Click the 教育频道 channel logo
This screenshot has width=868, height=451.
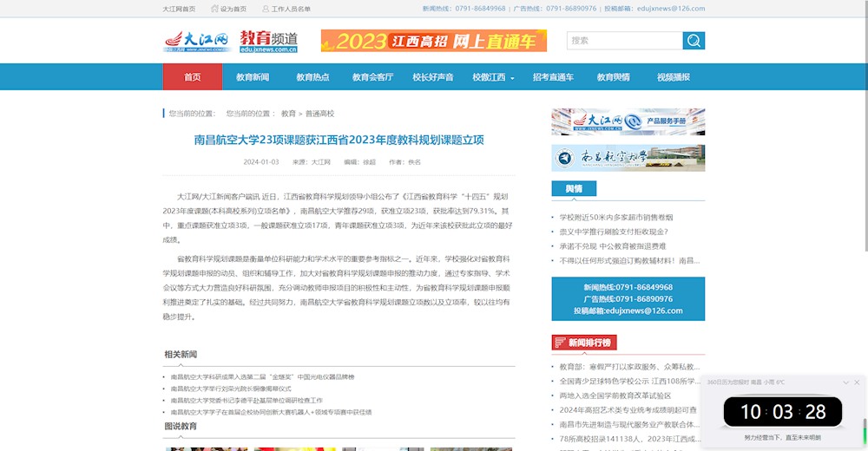269,41
